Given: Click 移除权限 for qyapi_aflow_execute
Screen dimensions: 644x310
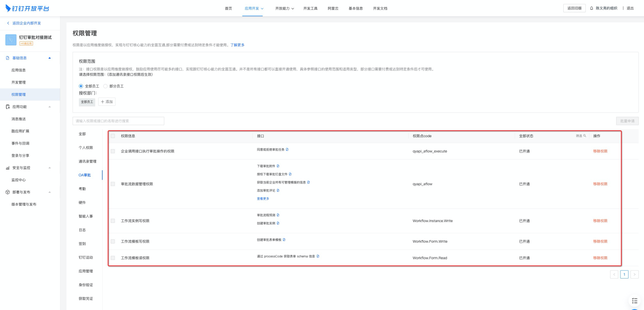Looking at the screenshot, I should click(600, 151).
